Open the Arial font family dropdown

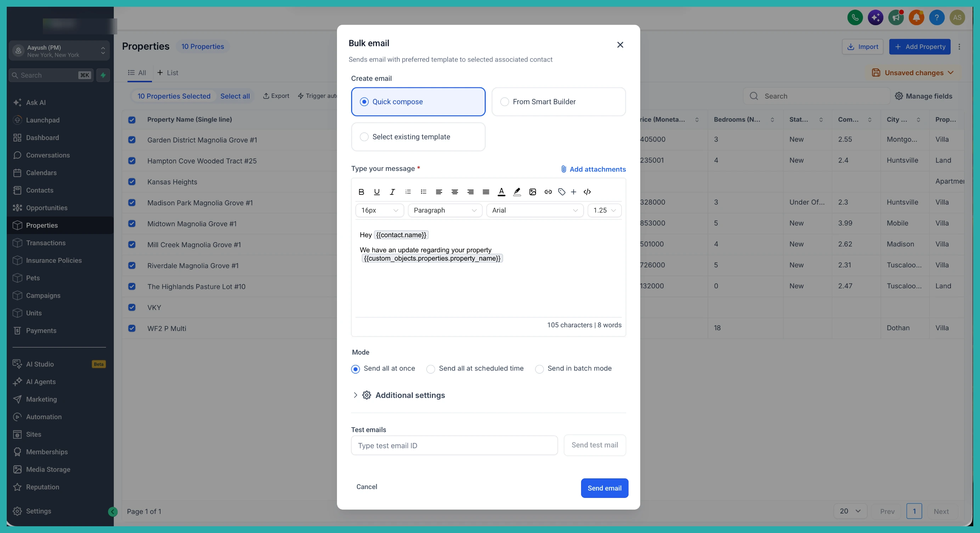[535, 210]
